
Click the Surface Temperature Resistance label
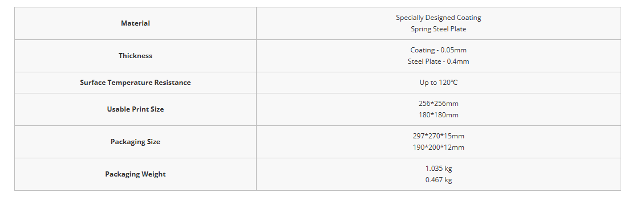pyautogui.click(x=135, y=83)
